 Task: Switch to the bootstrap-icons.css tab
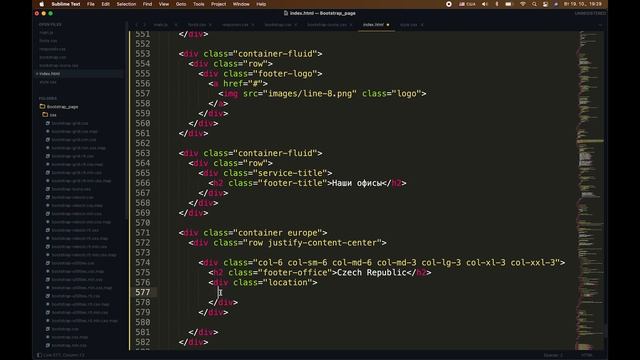coord(327,25)
